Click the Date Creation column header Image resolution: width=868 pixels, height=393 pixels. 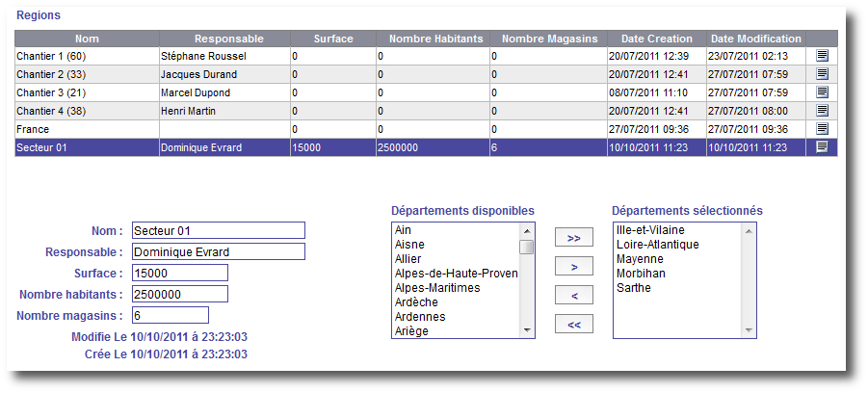(656, 39)
